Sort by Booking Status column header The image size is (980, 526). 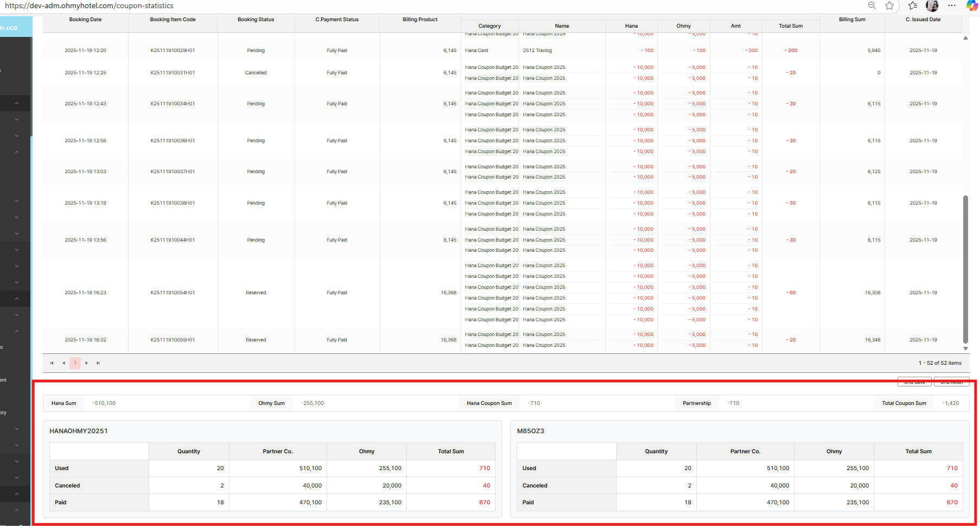click(x=255, y=20)
